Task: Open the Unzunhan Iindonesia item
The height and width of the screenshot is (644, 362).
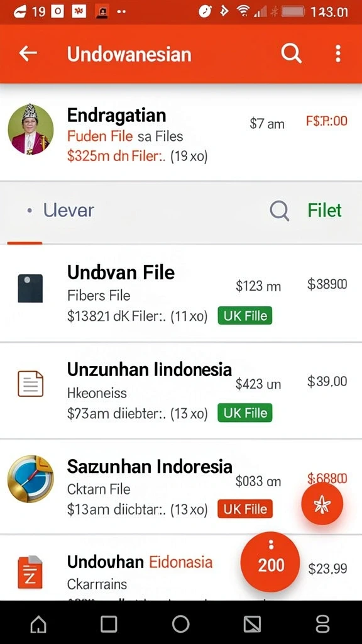Action: click(181, 390)
